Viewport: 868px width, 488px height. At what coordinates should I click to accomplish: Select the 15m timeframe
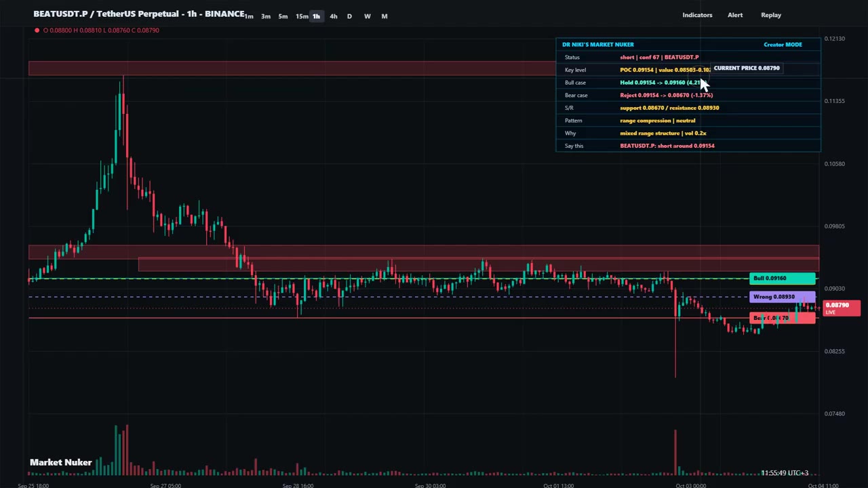(302, 16)
